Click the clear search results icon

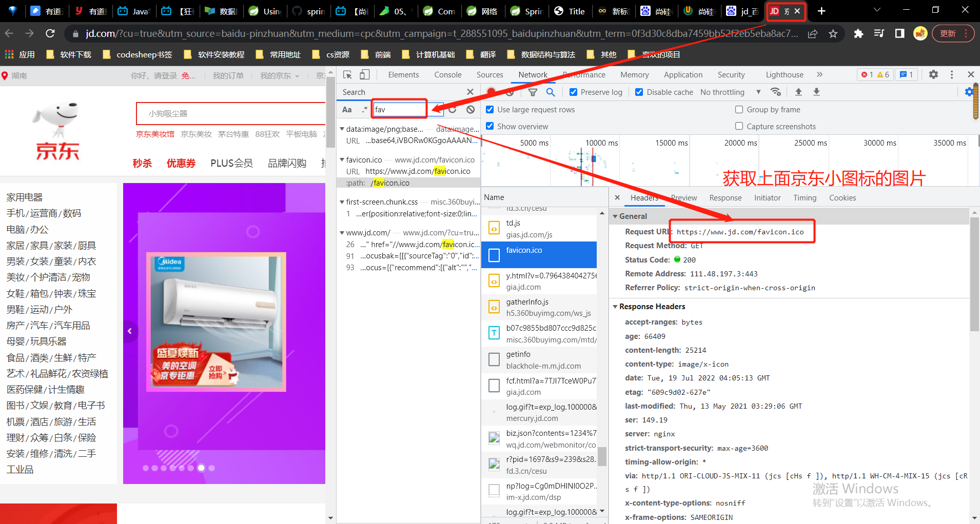tap(471, 109)
